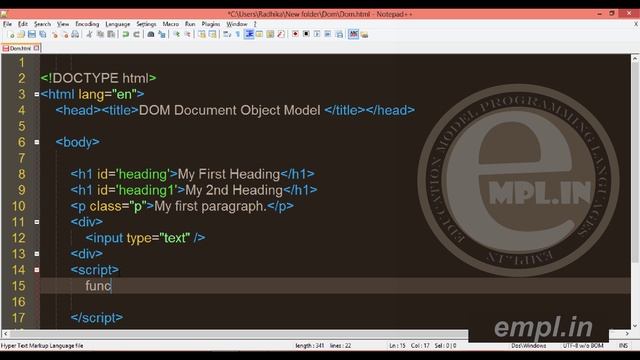Viewport: 640px width, 360px height.
Task: Collapse the div fold marker on line 11
Action: (37, 222)
